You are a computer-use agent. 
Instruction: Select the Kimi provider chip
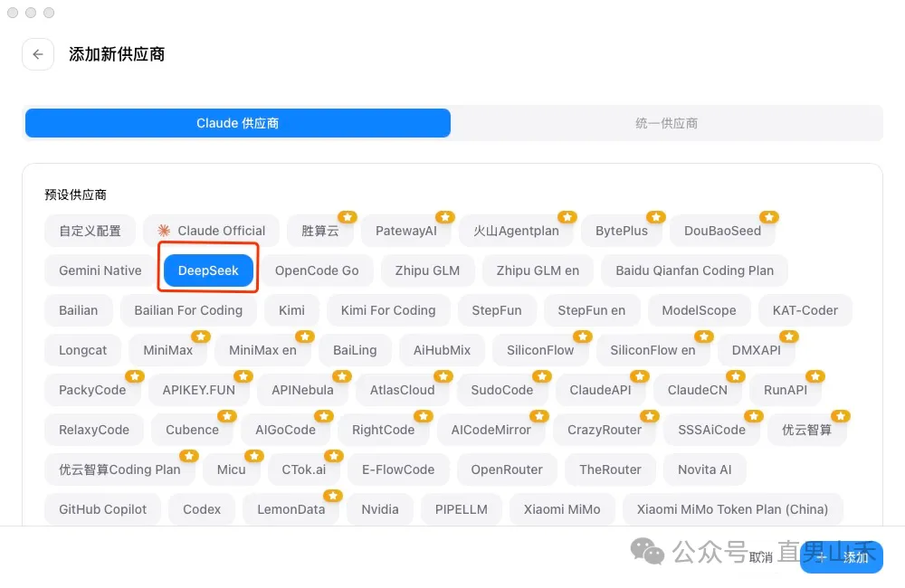click(291, 310)
